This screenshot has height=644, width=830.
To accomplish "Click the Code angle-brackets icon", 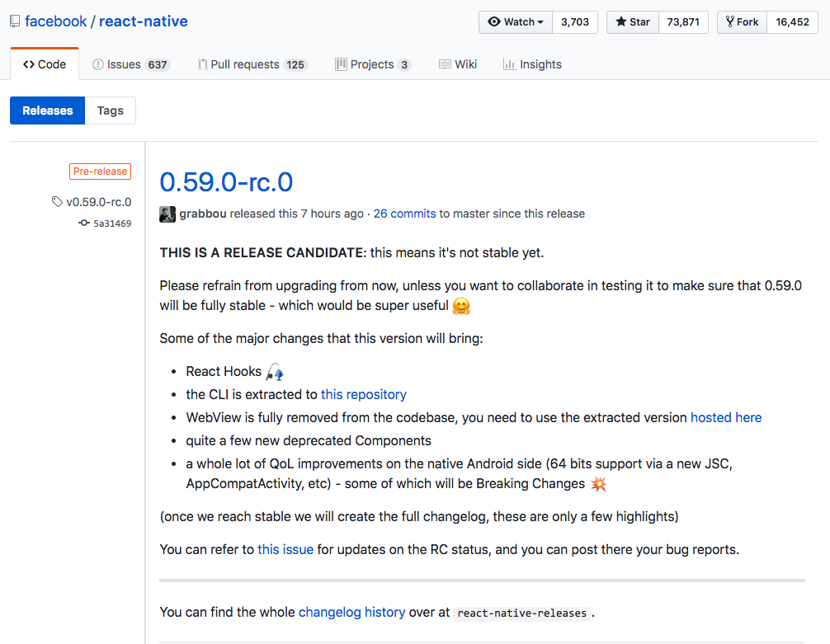I will (29, 64).
